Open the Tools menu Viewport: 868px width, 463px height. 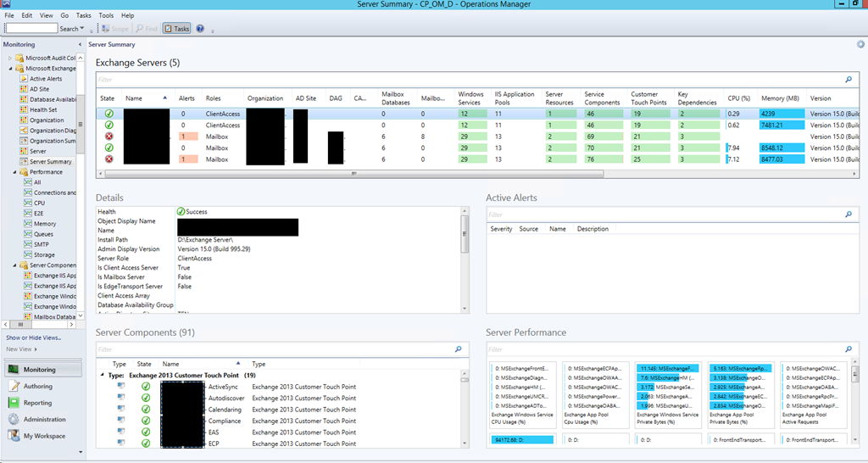click(106, 15)
